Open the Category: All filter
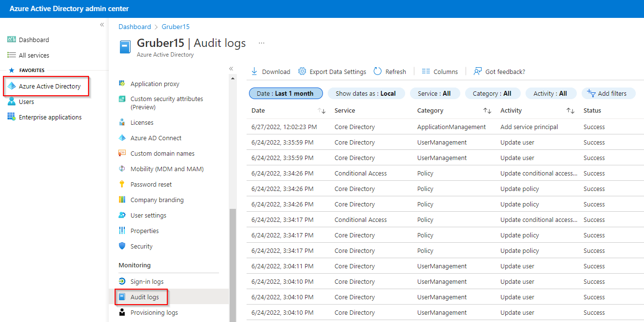Screen dimensions: 644x322 click(493, 93)
